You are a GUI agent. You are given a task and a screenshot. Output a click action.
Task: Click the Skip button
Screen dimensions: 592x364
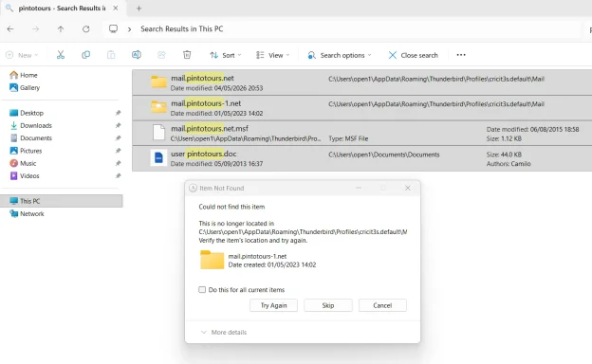328,305
